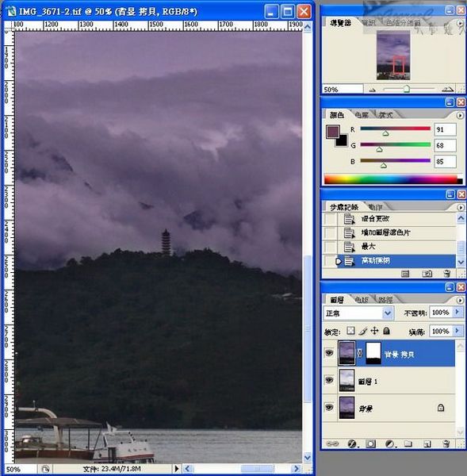Toggle lock all padlock icon
The width and height of the screenshot is (467, 476).
(386, 331)
